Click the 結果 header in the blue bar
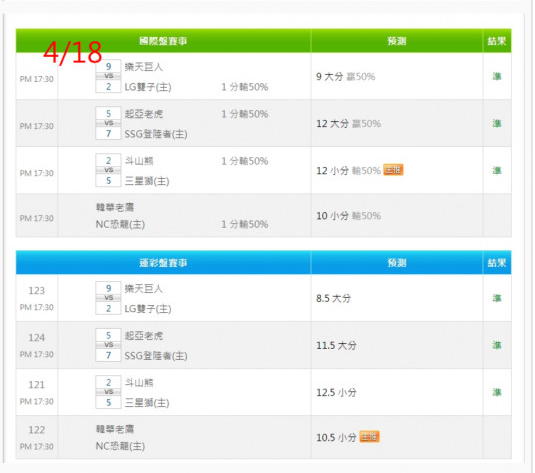 click(x=497, y=263)
